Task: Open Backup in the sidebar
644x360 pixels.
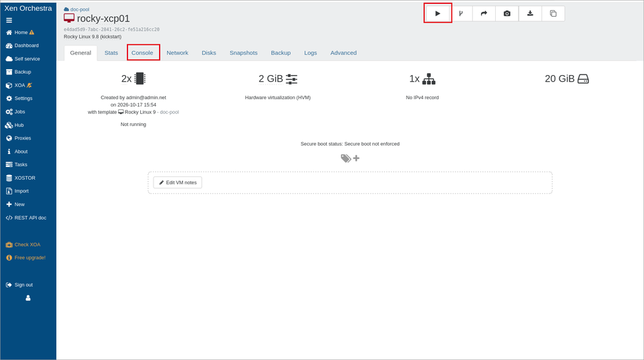Action: (x=19, y=72)
